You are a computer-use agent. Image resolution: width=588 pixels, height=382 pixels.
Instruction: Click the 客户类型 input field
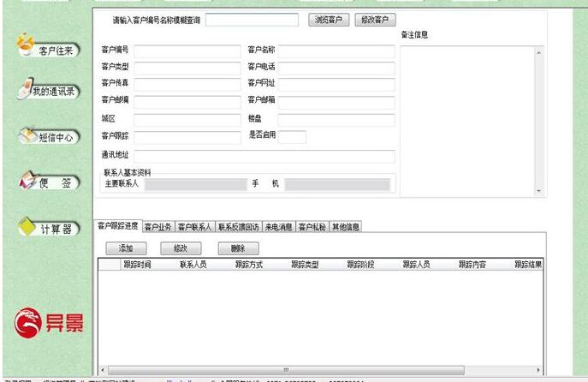pyautogui.click(x=187, y=68)
